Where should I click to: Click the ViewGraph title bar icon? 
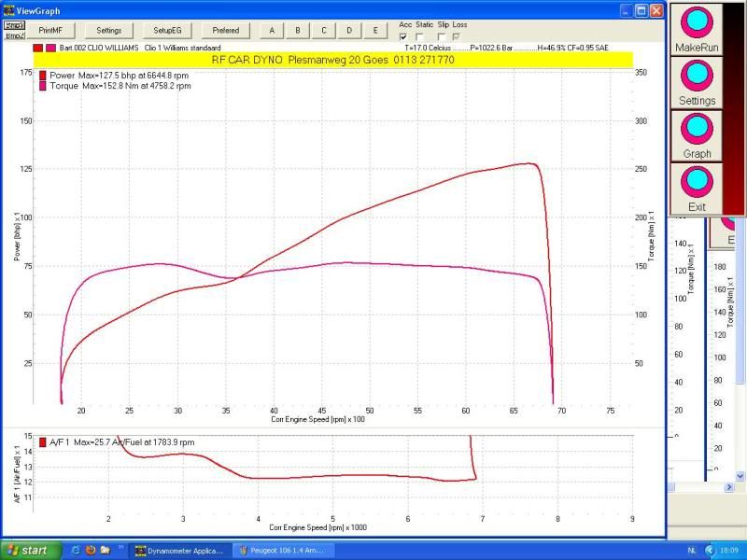coord(8,11)
